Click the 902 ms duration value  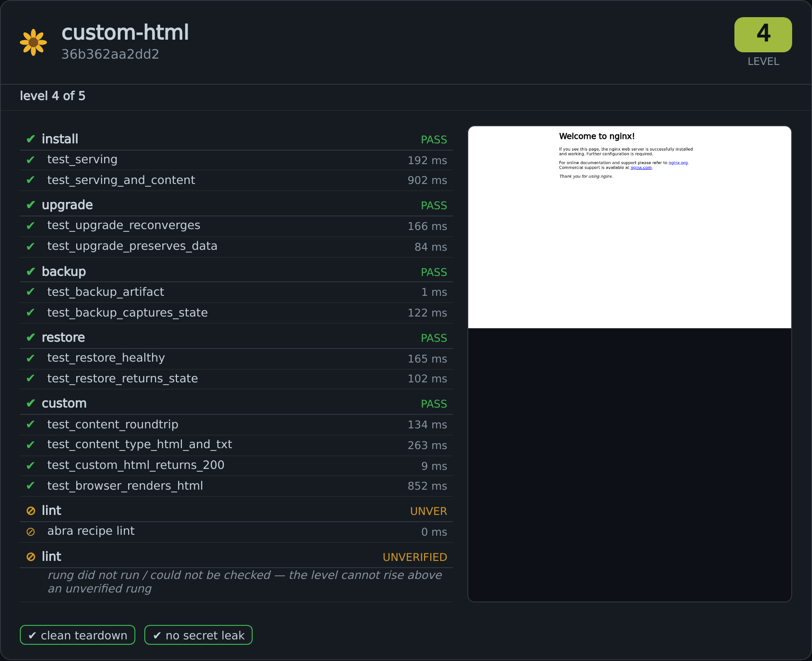pyautogui.click(x=427, y=180)
